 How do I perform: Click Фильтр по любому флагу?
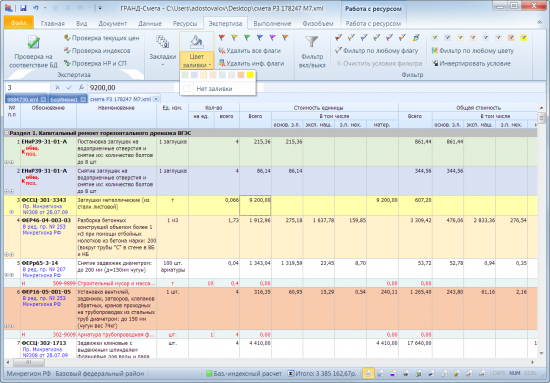(376, 51)
